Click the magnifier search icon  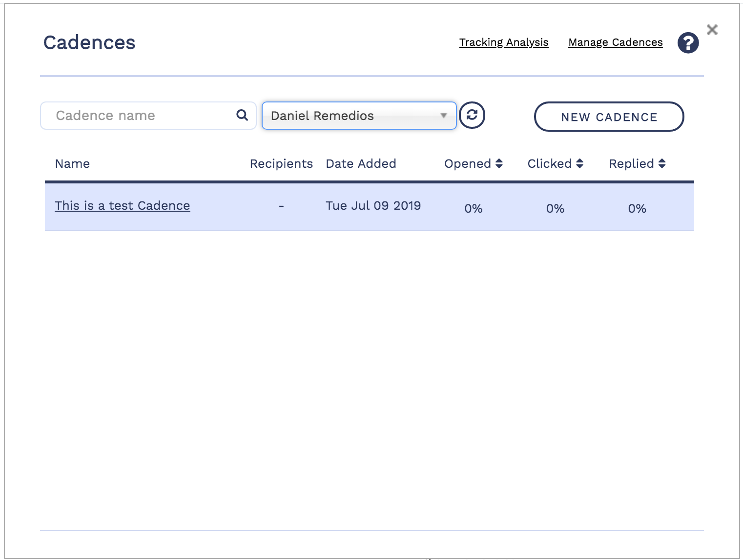coord(242,115)
